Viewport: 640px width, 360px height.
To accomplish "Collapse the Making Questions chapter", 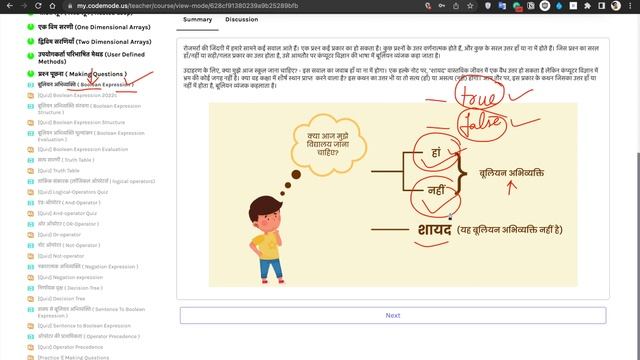I will pos(82,74).
